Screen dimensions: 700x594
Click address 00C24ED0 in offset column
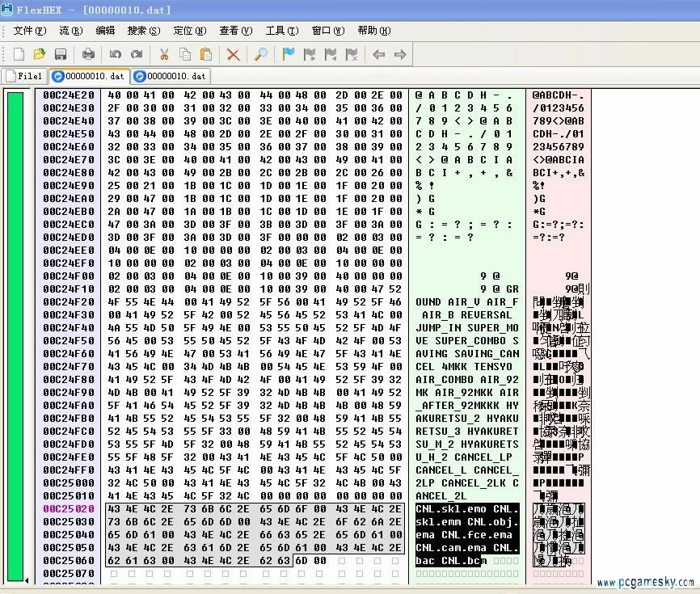[69, 238]
